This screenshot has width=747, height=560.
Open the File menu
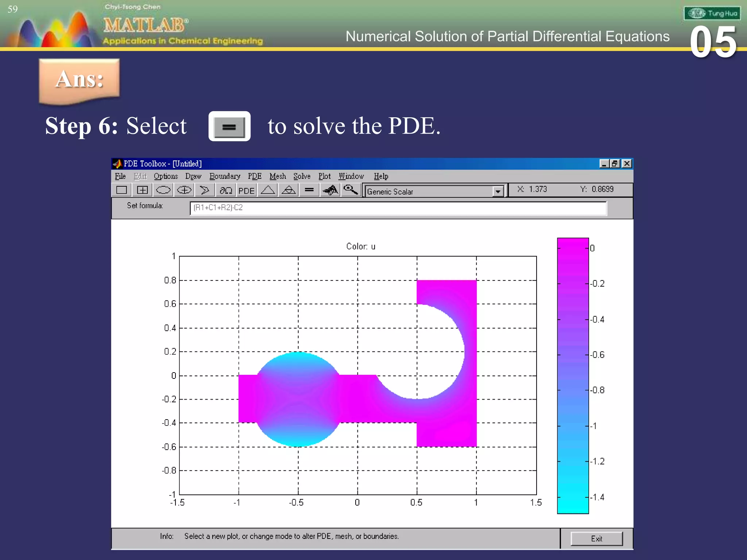[120, 176]
